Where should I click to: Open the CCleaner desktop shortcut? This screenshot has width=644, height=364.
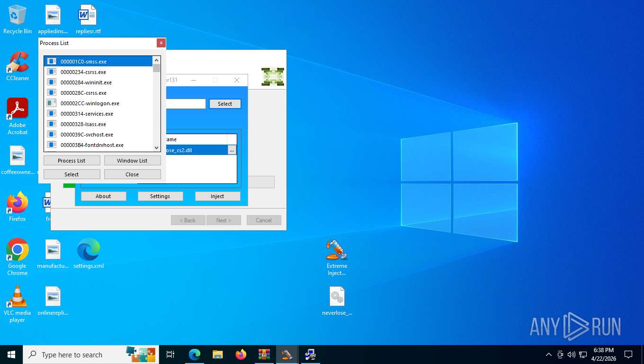click(x=18, y=66)
